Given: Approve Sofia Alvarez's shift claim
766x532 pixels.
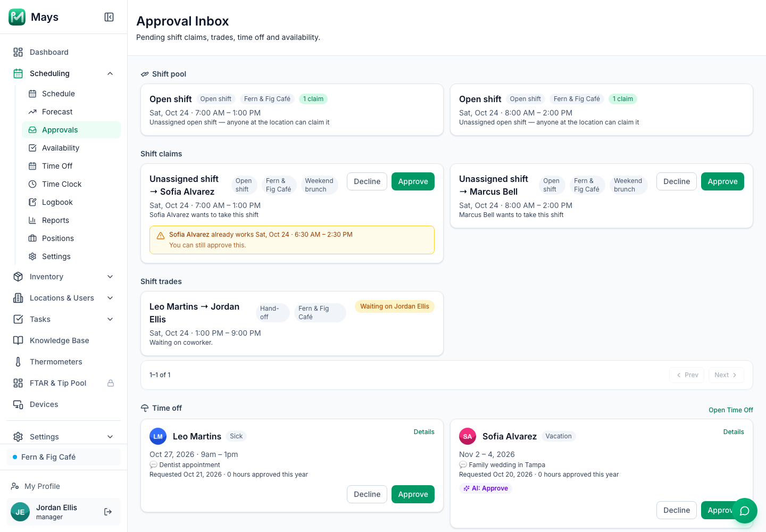Looking at the screenshot, I should click(x=413, y=181).
